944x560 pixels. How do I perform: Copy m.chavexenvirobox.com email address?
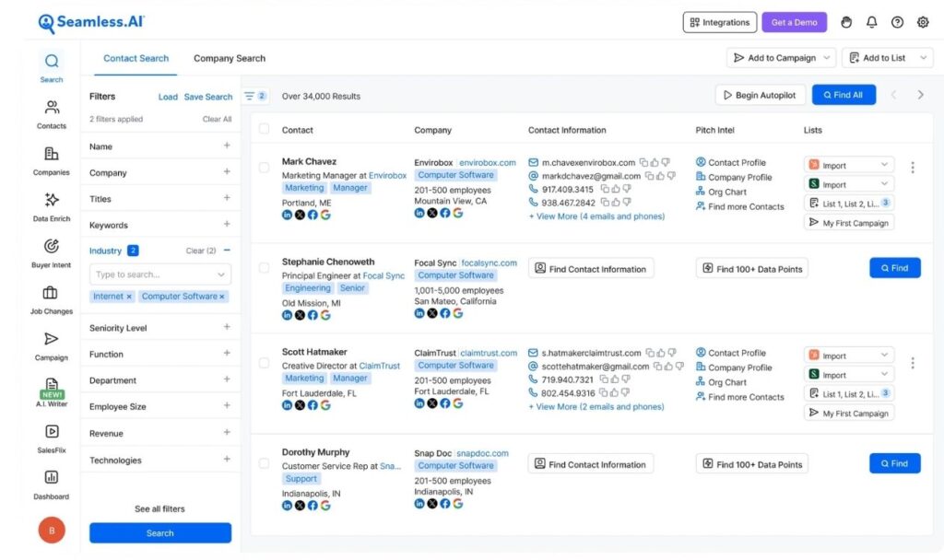pyautogui.click(x=643, y=162)
